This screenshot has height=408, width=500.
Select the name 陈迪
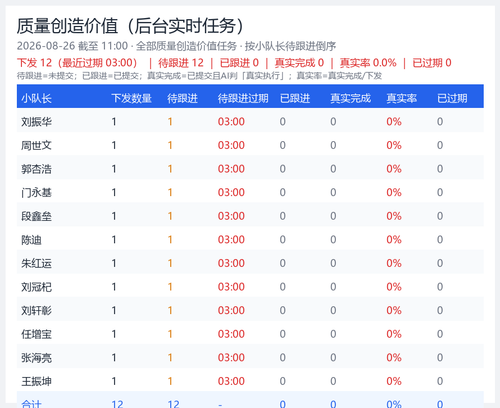pos(31,240)
